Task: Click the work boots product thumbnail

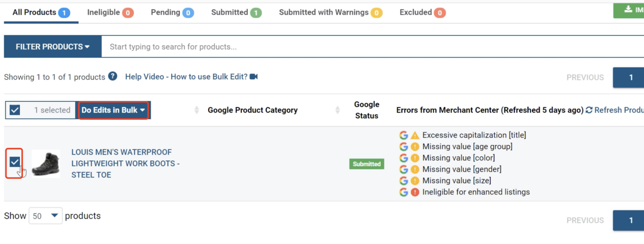Action: click(46, 164)
